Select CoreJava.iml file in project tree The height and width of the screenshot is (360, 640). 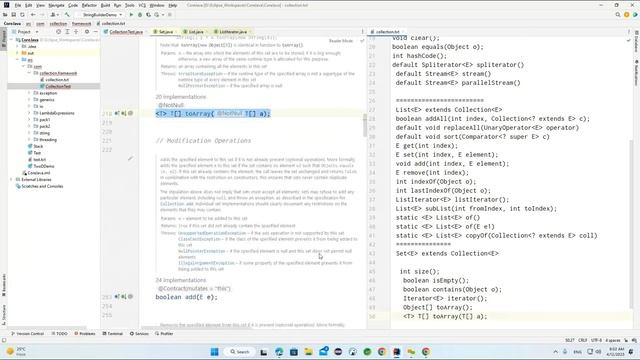(36, 173)
